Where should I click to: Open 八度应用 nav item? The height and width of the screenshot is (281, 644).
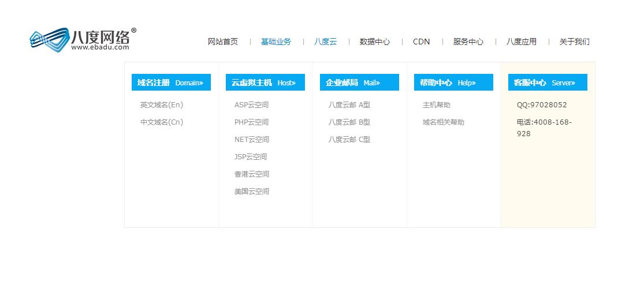click(521, 42)
